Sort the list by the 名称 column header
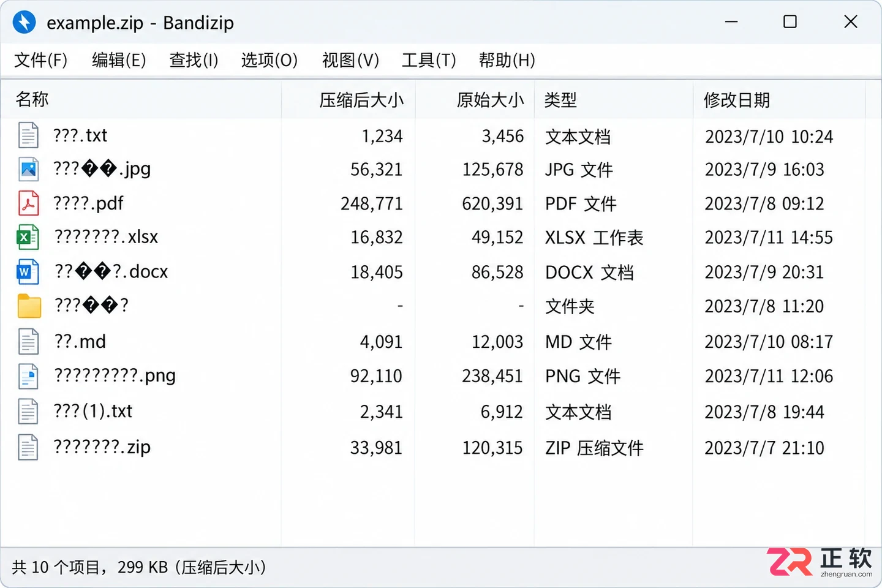 [141, 99]
